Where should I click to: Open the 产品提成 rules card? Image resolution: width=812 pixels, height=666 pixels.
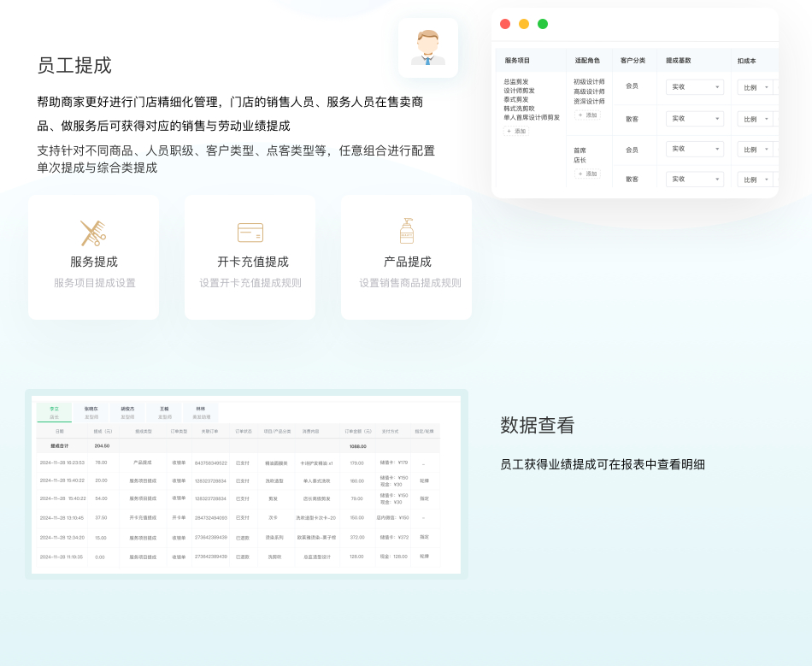coord(406,257)
